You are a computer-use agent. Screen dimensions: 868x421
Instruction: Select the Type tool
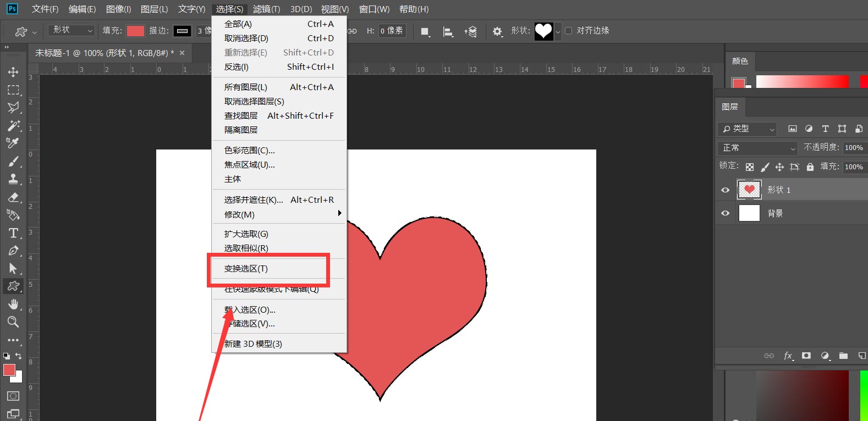(x=13, y=233)
